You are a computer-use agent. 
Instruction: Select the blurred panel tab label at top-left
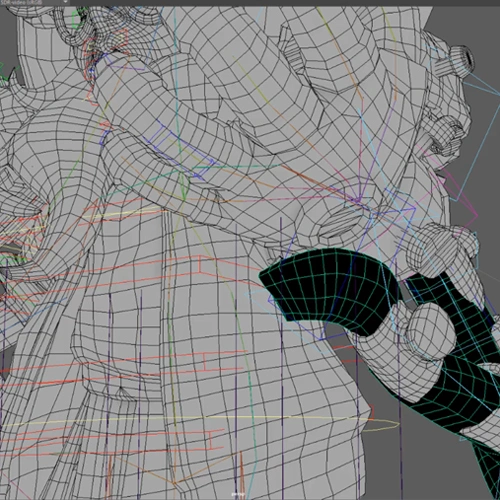coord(22,2)
